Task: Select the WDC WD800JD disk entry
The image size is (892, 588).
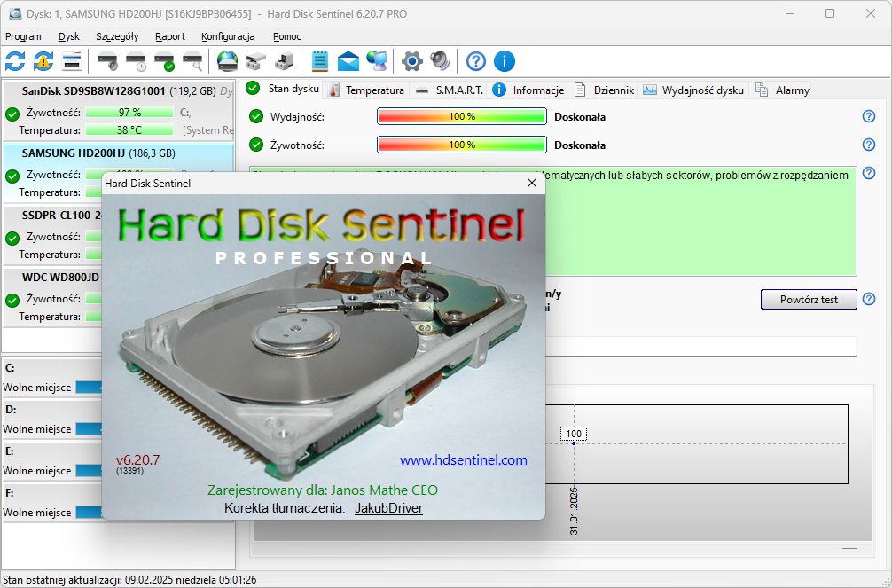Action: (x=53, y=296)
